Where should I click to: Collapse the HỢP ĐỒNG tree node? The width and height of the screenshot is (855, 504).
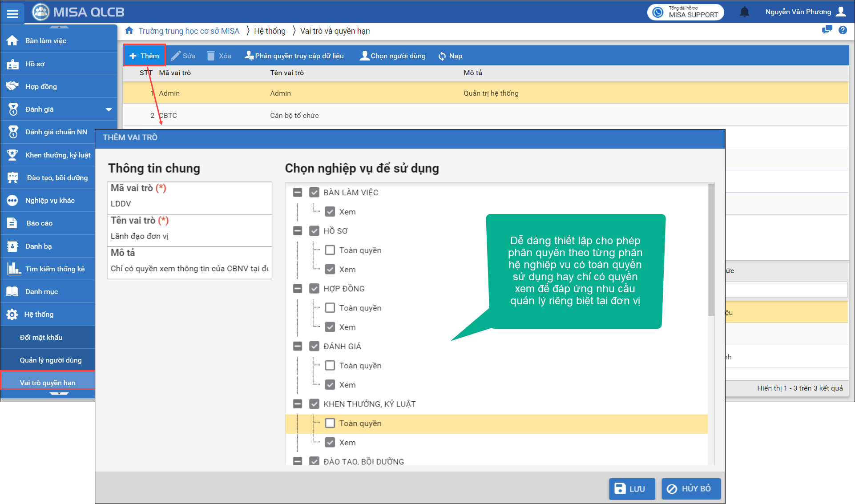click(298, 289)
